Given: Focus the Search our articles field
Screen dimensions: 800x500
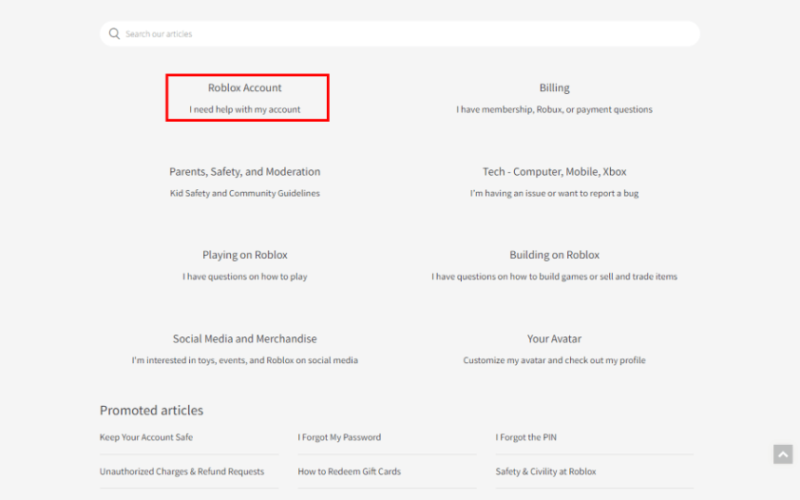Looking at the screenshot, I should [399, 34].
